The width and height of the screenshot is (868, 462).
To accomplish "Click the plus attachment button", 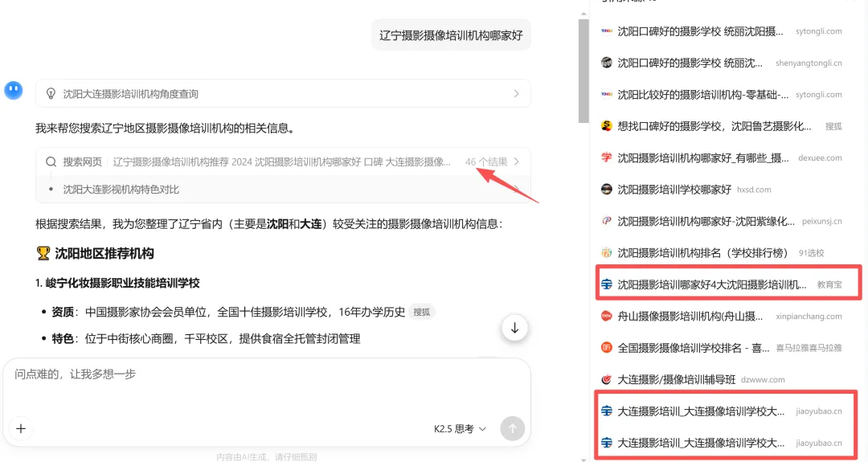I will [21, 429].
